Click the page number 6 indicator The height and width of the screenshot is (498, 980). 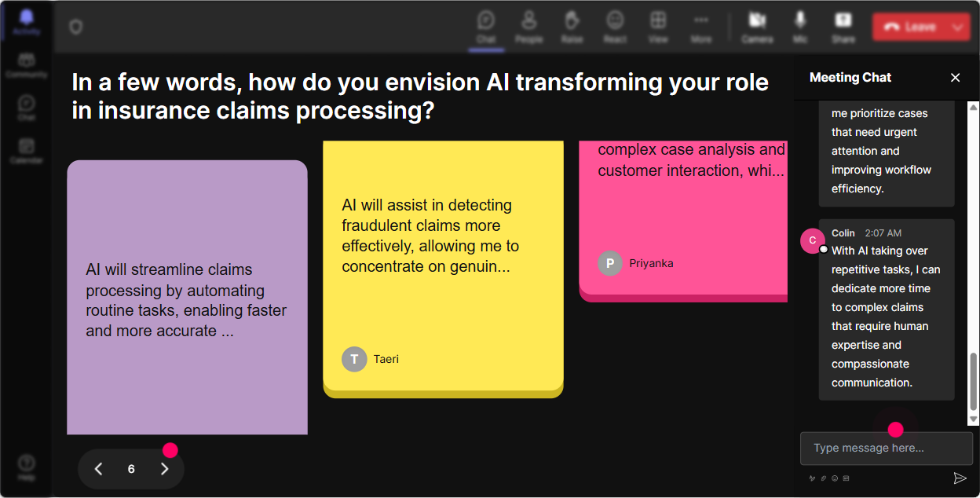click(x=131, y=469)
